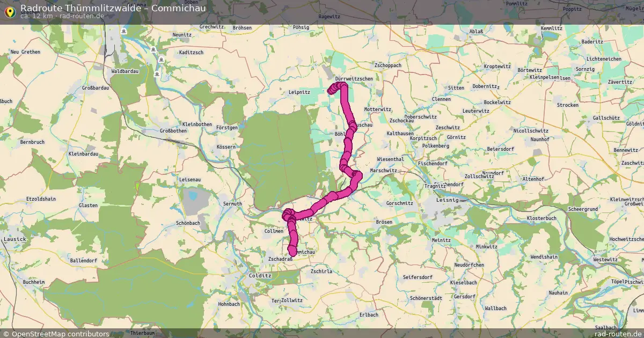This screenshot has width=644, height=338.
Task: Click the Brösen place label
Action: tap(384, 222)
